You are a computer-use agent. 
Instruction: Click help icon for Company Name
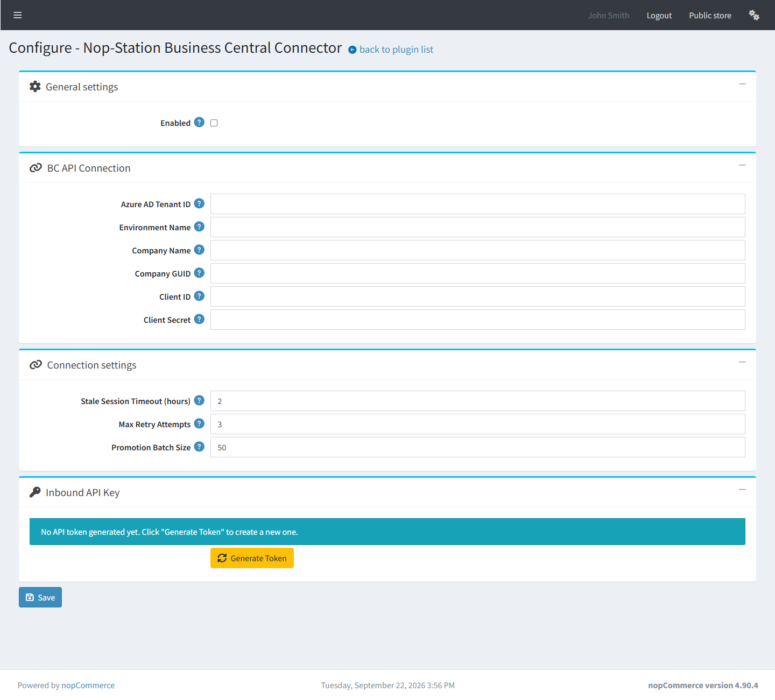tap(199, 250)
